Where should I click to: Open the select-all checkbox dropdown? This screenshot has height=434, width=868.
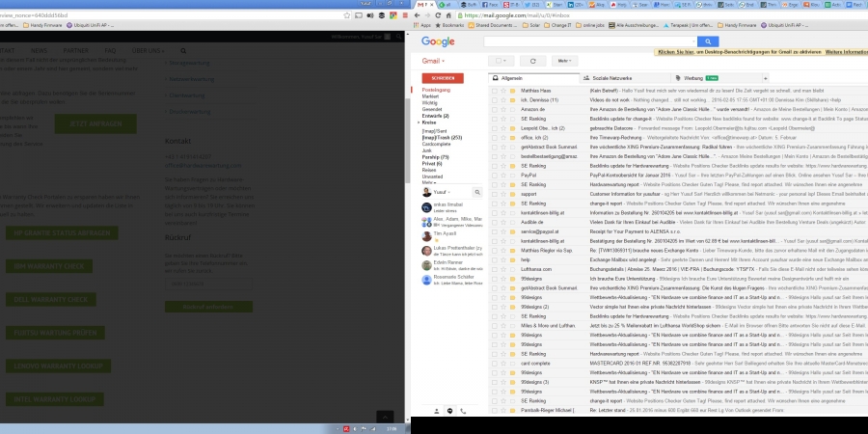tap(505, 61)
